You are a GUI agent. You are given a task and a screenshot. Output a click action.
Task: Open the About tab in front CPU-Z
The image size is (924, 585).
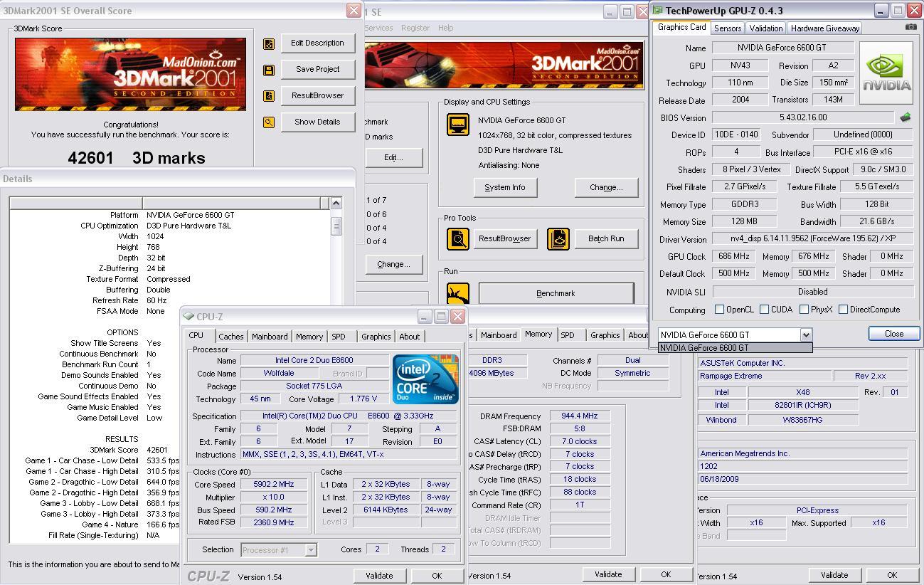tap(410, 337)
